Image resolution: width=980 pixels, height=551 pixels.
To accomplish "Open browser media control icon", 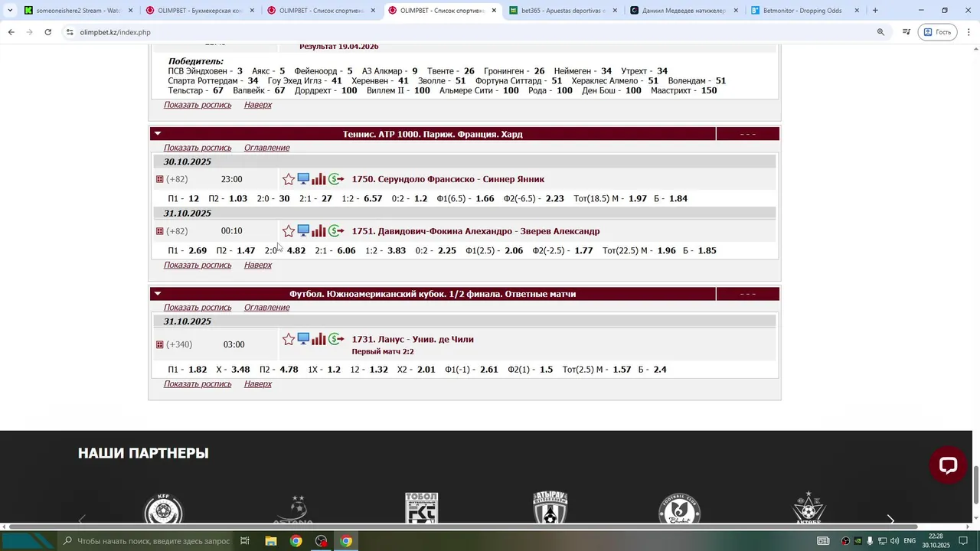I will point(906,32).
